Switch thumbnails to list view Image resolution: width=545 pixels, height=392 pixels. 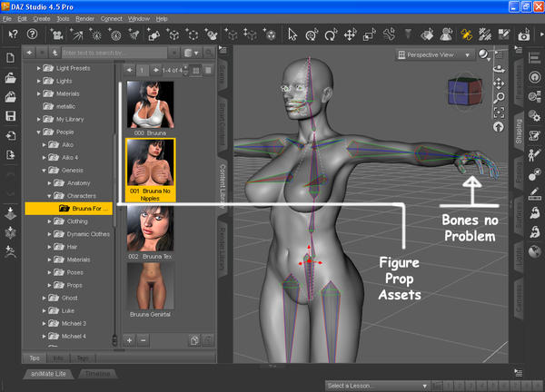[208, 71]
